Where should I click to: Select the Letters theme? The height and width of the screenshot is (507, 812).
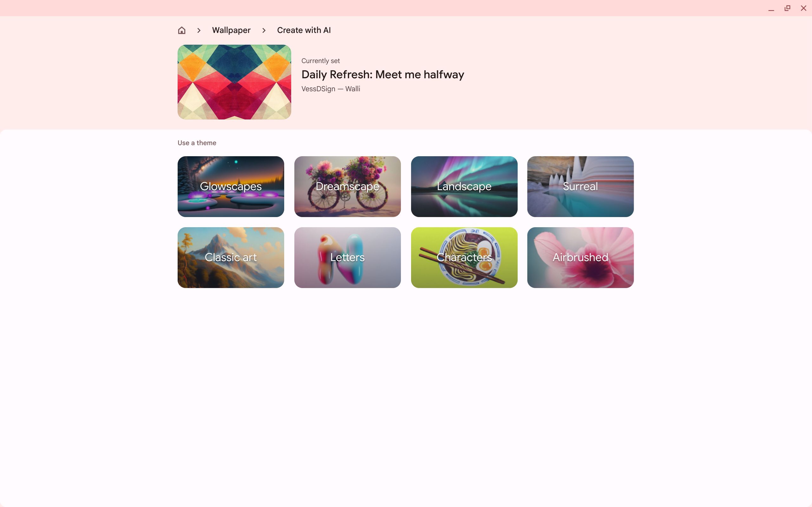pyautogui.click(x=347, y=257)
